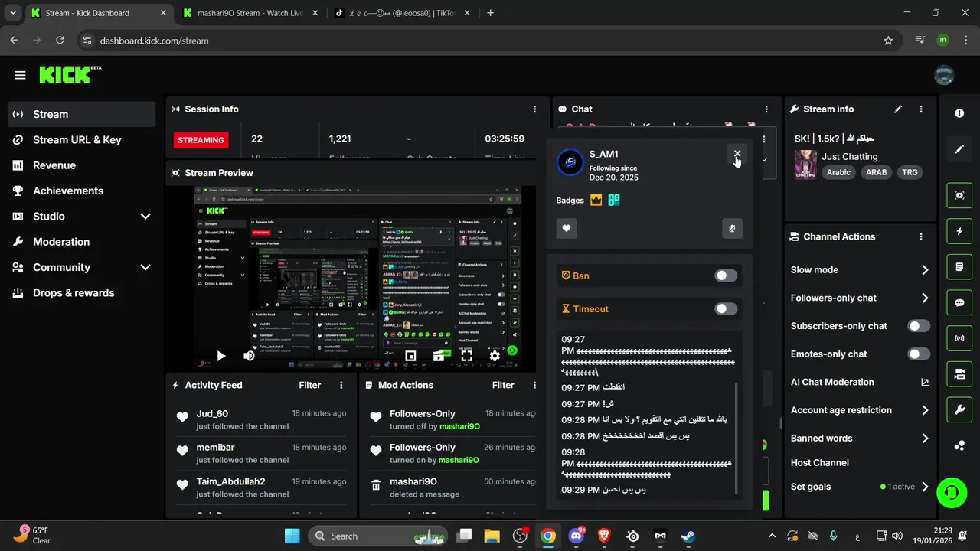Open Activity Feed options menu
This screenshot has width=980, height=551.
click(x=341, y=386)
